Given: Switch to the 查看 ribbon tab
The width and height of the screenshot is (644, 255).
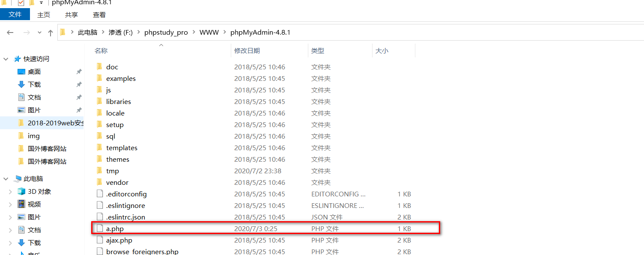Looking at the screenshot, I should pos(99,15).
